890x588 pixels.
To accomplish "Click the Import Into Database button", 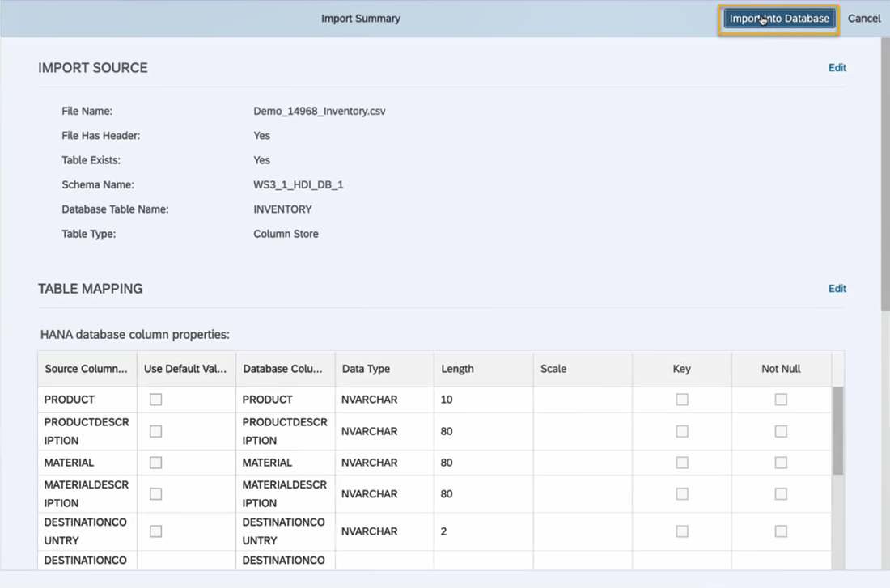I will 778,19.
